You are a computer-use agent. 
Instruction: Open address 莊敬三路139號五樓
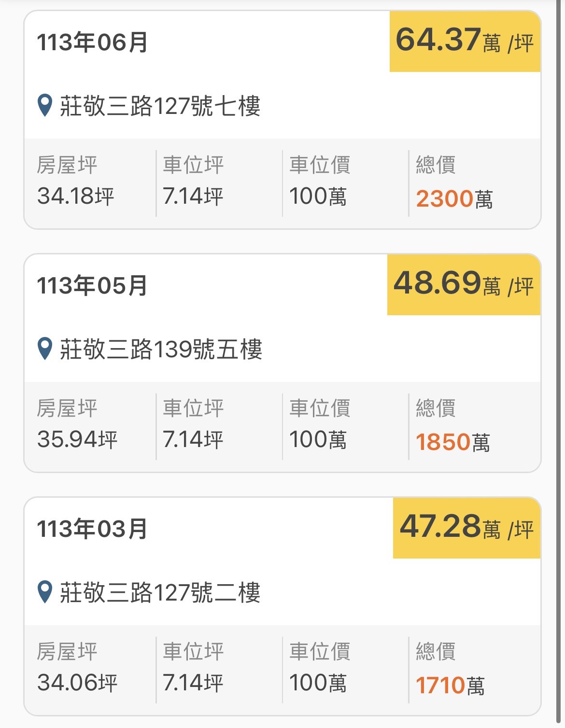161,349
